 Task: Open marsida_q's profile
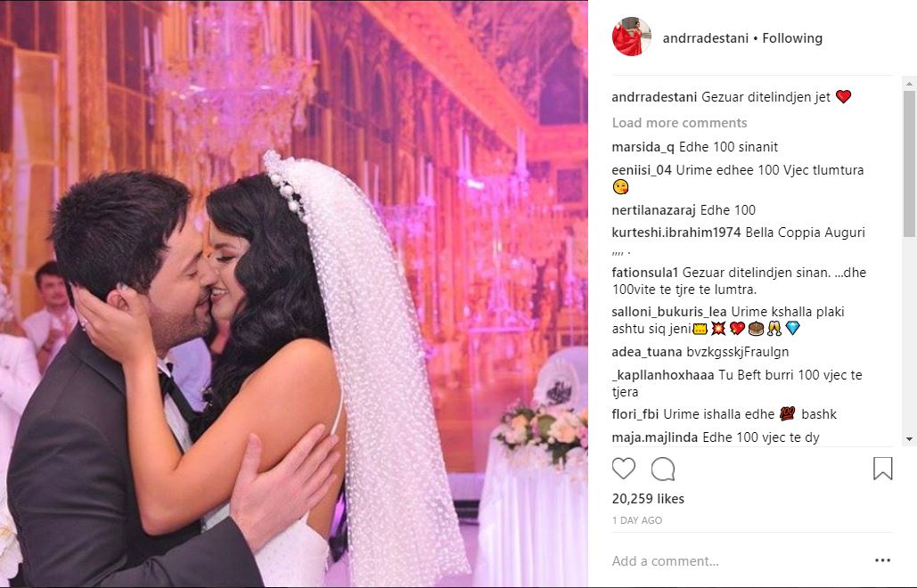[x=643, y=147]
